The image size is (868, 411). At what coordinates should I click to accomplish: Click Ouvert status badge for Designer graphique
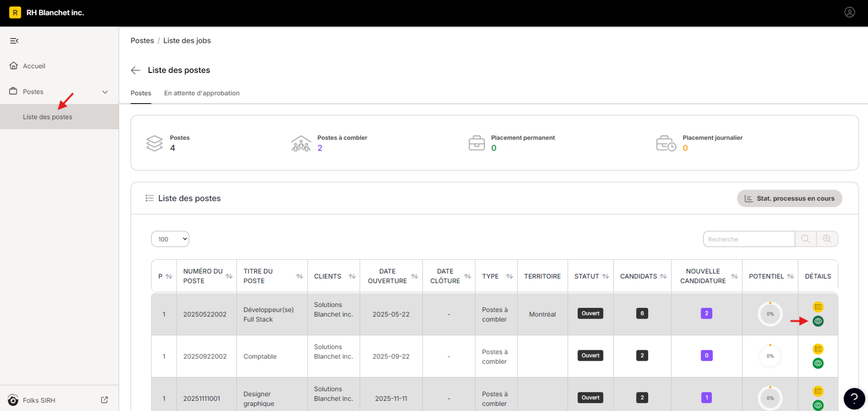point(590,398)
